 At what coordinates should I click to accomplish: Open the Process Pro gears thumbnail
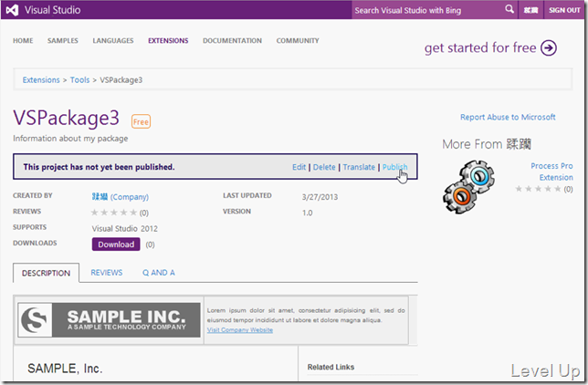tap(468, 187)
